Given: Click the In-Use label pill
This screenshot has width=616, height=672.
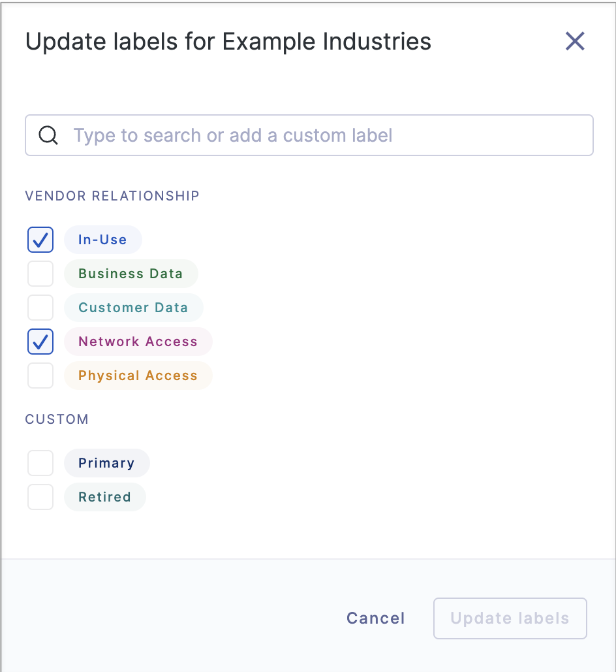Looking at the screenshot, I should [103, 240].
